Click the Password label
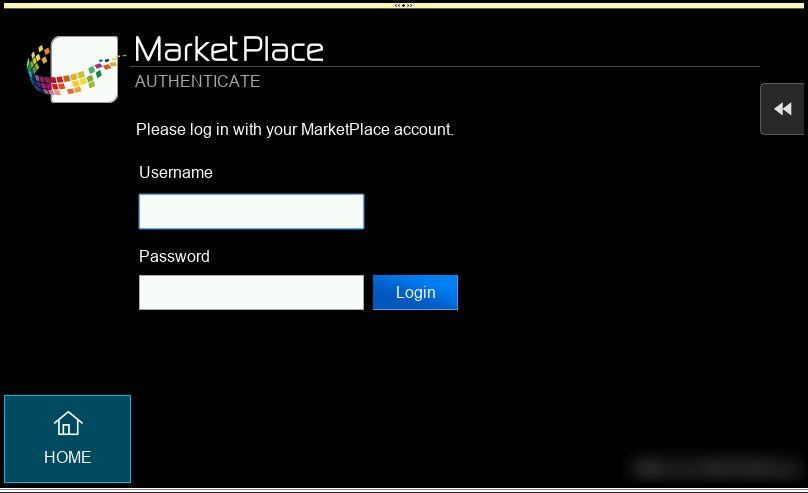Image resolution: width=808 pixels, height=493 pixels. [x=174, y=256]
